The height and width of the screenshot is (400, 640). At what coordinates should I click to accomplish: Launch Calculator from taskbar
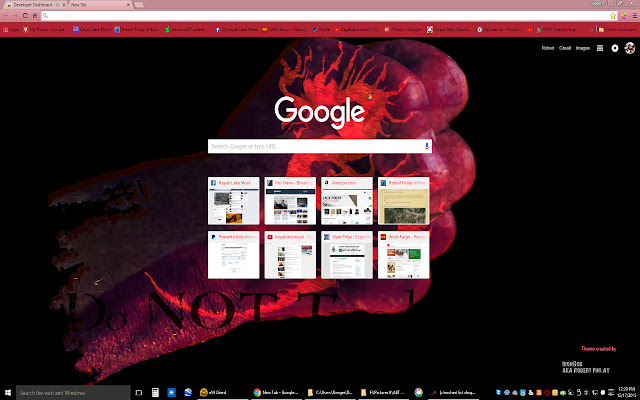coord(155,393)
